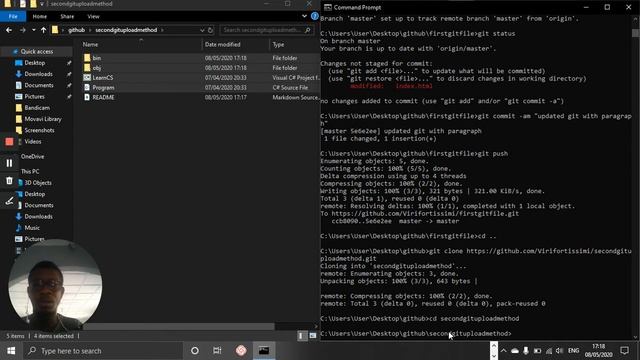Open pinned Documents under Quick access
640x360 pixels.
(39, 85)
